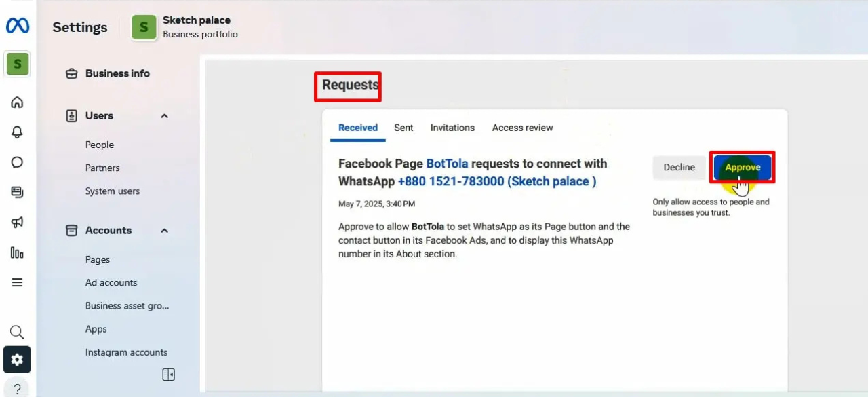Click the Users section icon

71,116
